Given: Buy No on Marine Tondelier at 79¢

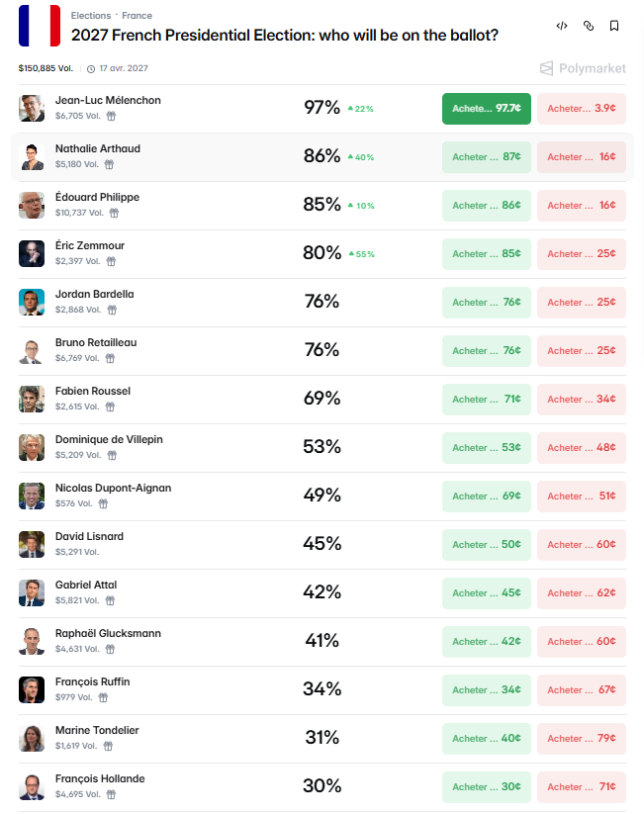Looking at the screenshot, I should pos(582,738).
